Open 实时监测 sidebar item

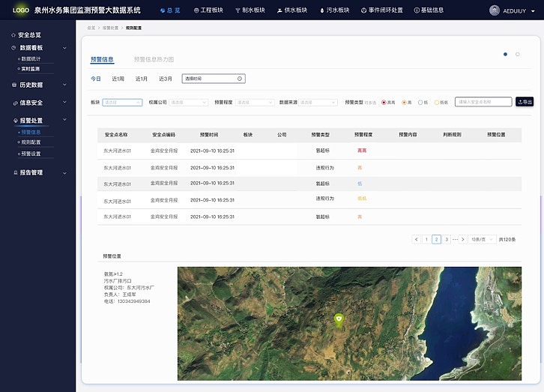[x=31, y=69]
